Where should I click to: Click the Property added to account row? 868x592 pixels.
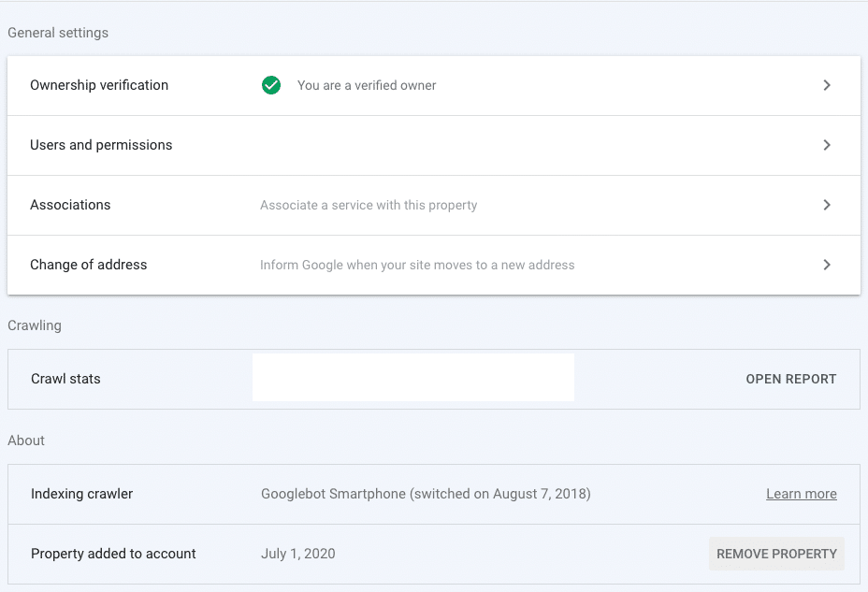coord(113,554)
